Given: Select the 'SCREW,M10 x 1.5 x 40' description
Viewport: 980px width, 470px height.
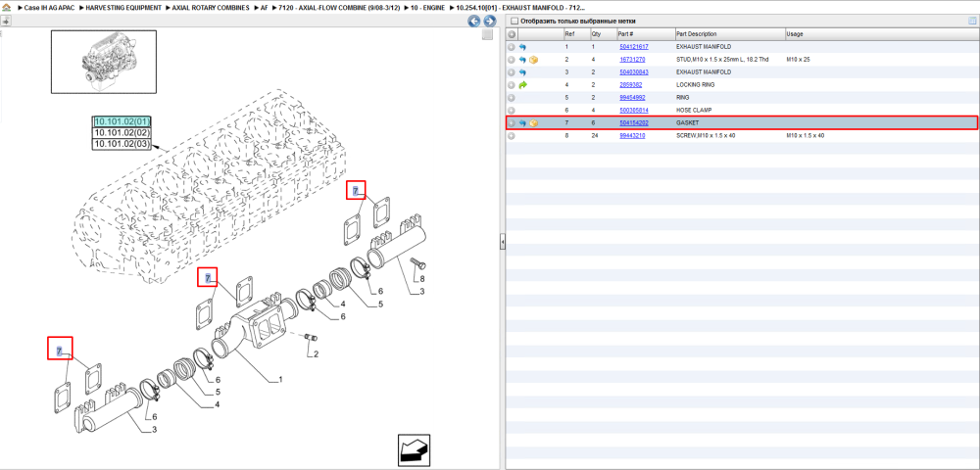Looking at the screenshot, I should pyautogui.click(x=708, y=135).
